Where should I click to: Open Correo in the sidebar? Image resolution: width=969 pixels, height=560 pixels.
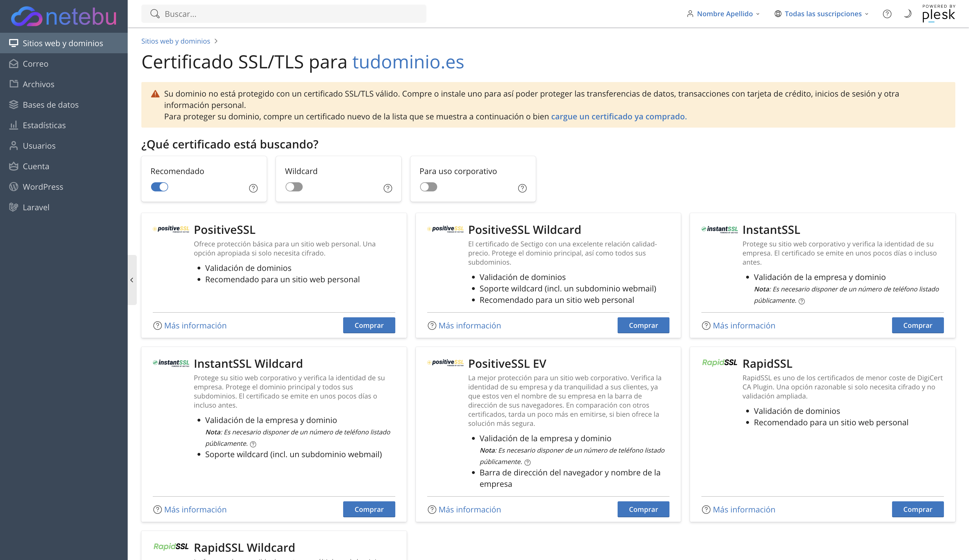click(64, 64)
